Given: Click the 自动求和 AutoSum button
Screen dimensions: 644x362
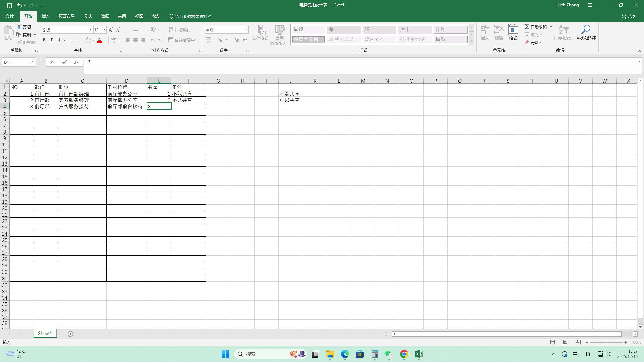Looking at the screenshot, I should 536,27.
